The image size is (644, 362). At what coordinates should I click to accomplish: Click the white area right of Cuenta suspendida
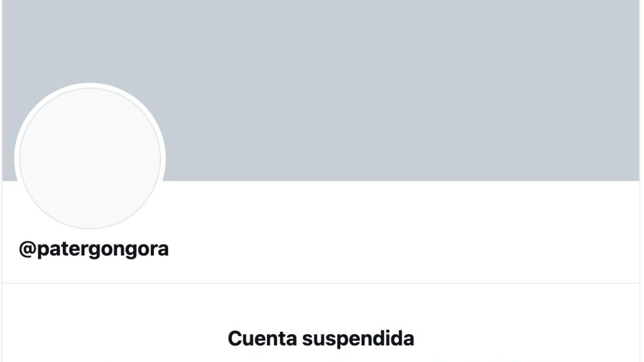[x=527, y=338]
